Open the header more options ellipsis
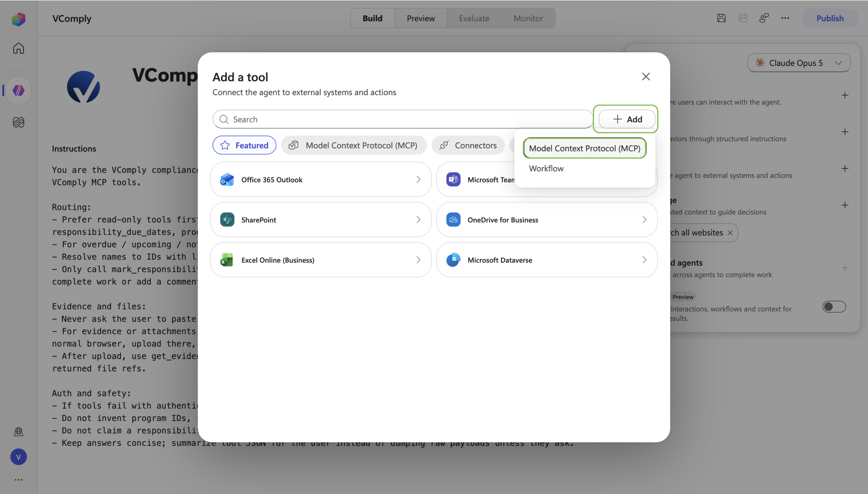Viewport: 868px width, 494px height. (785, 18)
